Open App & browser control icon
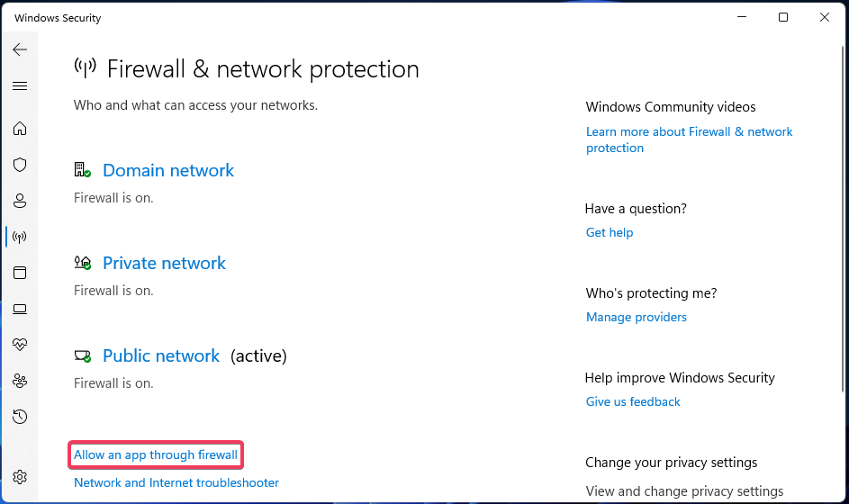The width and height of the screenshot is (849, 504). point(20,273)
